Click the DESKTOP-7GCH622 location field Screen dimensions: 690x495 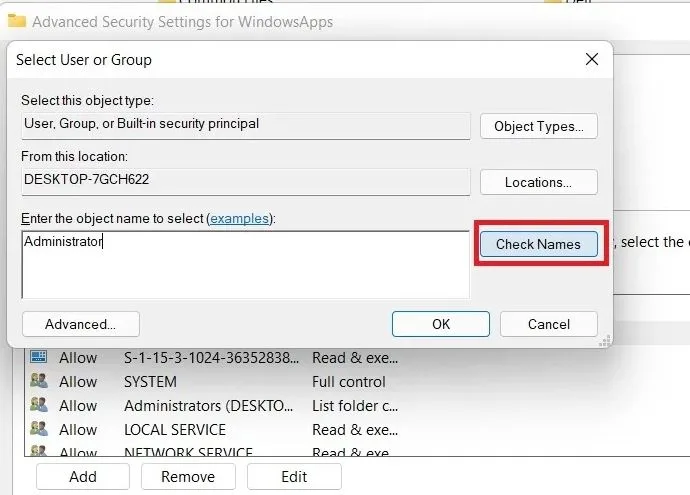pos(246,182)
